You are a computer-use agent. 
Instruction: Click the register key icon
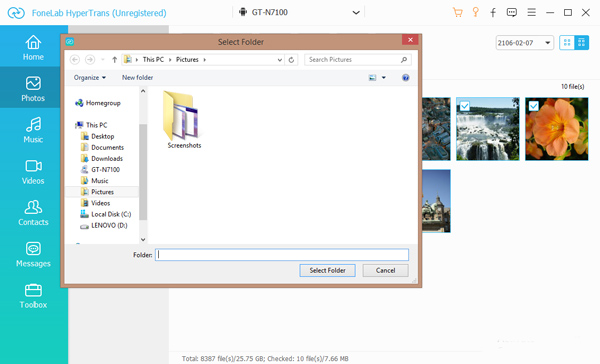pyautogui.click(x=475, y=12)
